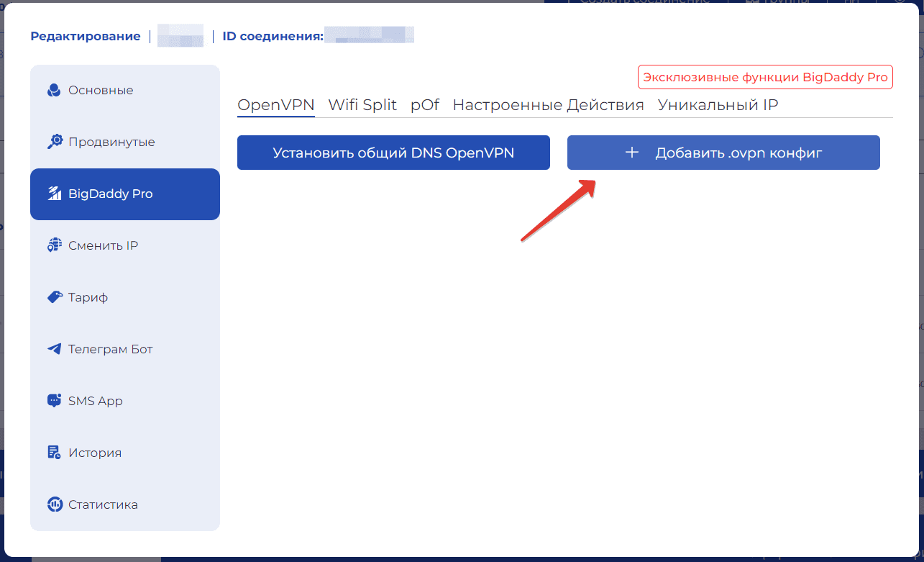Click the Телеграм Бот paper-plane icon

[x=55, y=350]
